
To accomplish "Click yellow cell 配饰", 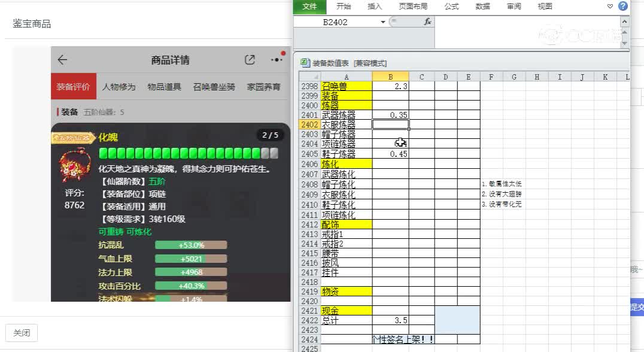I will pyautogui.click(x=346, y=224).
